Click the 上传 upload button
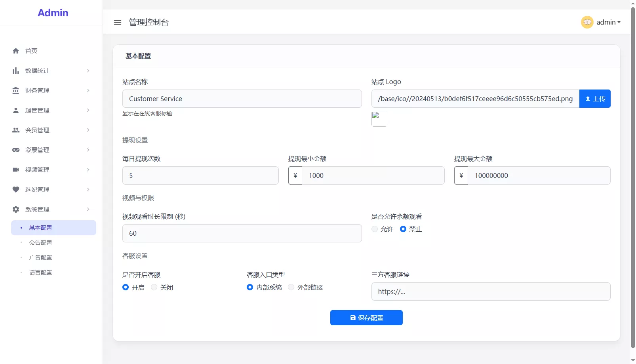Viewport: 636px width, 364px height. (x=595, y=99)
